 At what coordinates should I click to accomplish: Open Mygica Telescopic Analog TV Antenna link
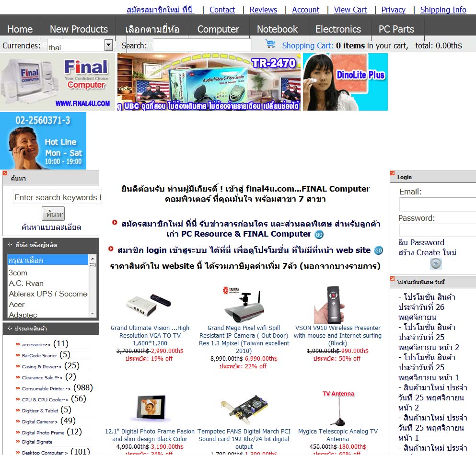click(338, 435)
